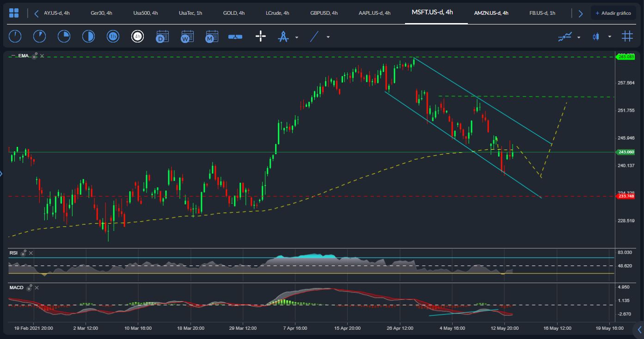This screenshot has width=644, height=339.
Task: Remove the MACD indicator panel
Action: point(37,288)
